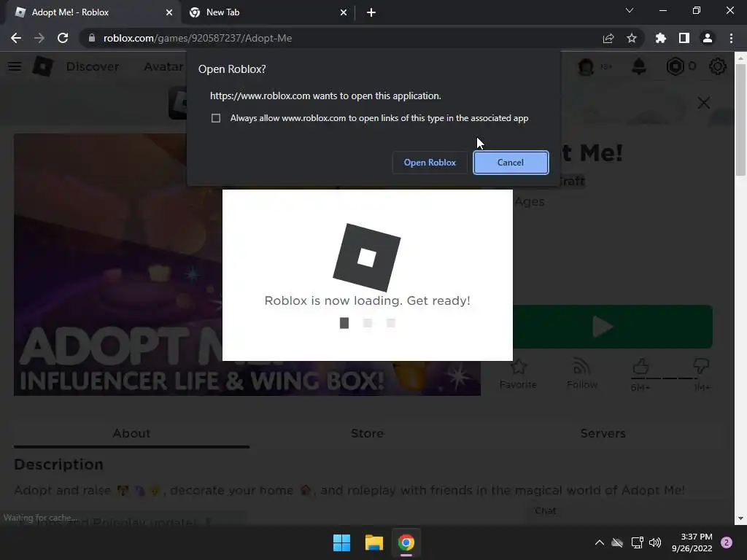Screen dimensions: 747x560
Task: Open the Robux balance icon
Action: pos(675,66)
